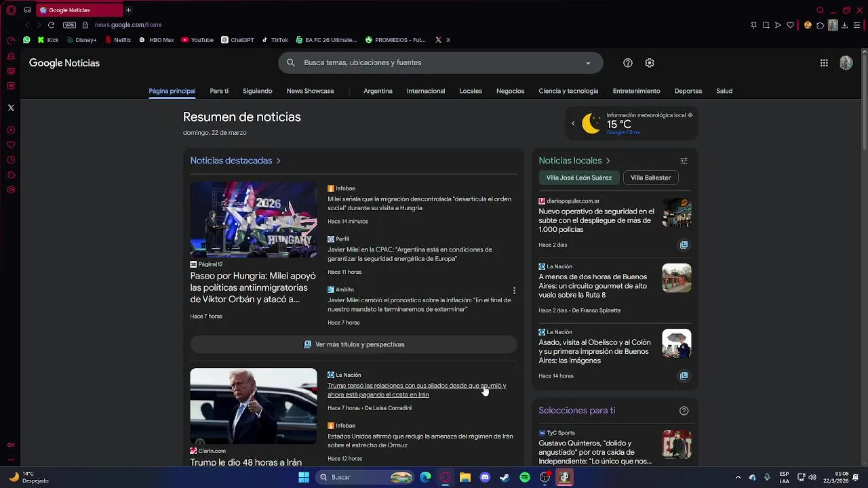Select the Villa José León Suárez chip
This screenshot has width=868, height=488.
coord(579,178)
